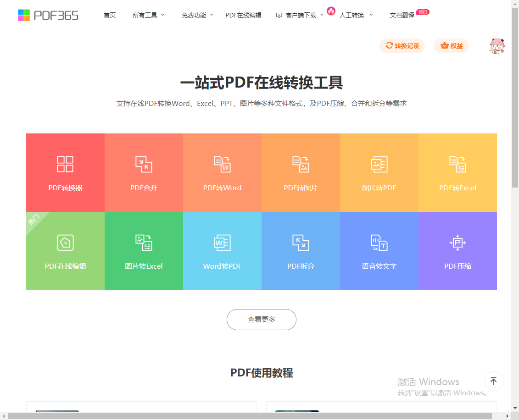Open the 语音转文字 speech-to-text icon
This screenshot has height=420, width=519.
pyautogui.click(x=379, y=243)
